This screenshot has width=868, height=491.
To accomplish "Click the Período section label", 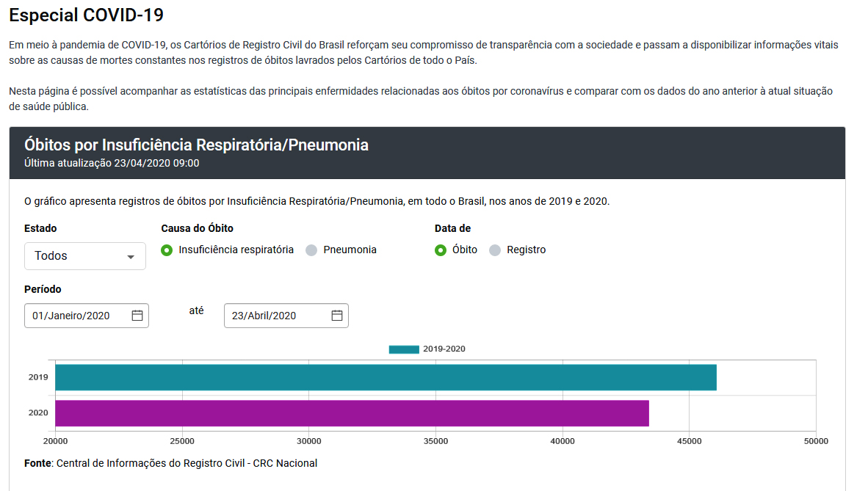I will pyautogui.click(x=41, y=289).
